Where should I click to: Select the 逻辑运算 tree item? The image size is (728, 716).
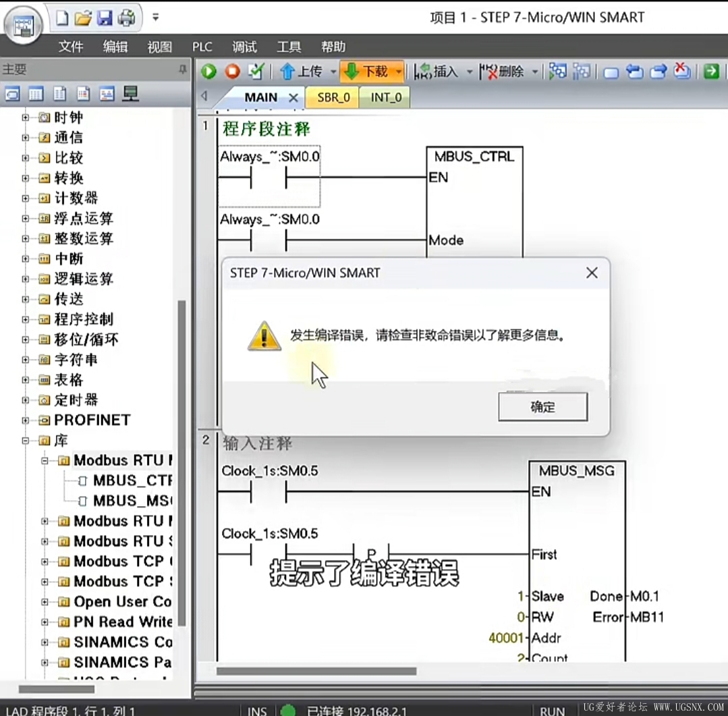84,279
